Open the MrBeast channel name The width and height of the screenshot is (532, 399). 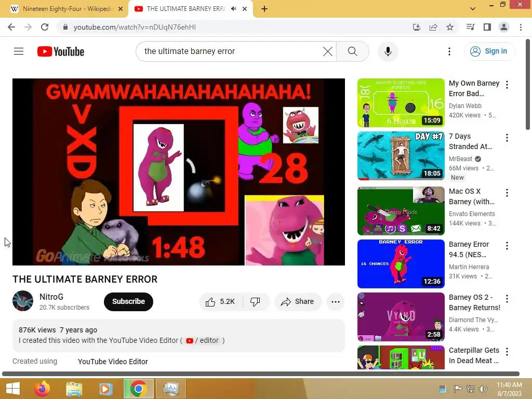(x=460, y=159)
